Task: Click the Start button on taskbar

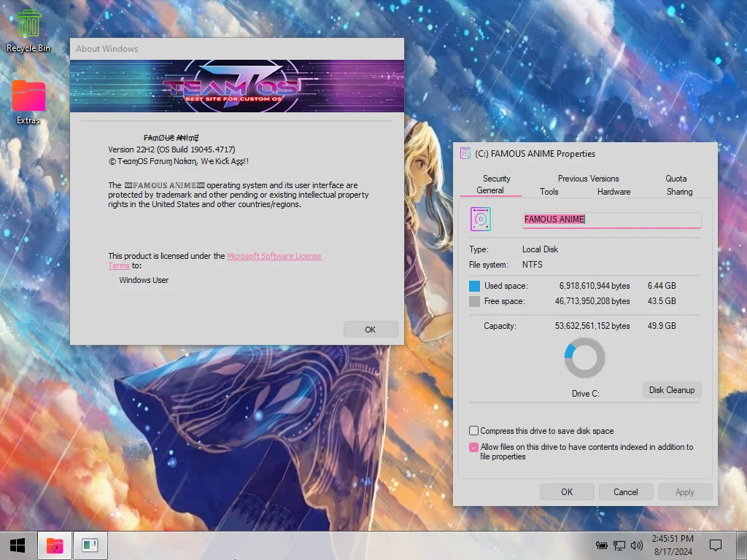Action: click(18, 545)
